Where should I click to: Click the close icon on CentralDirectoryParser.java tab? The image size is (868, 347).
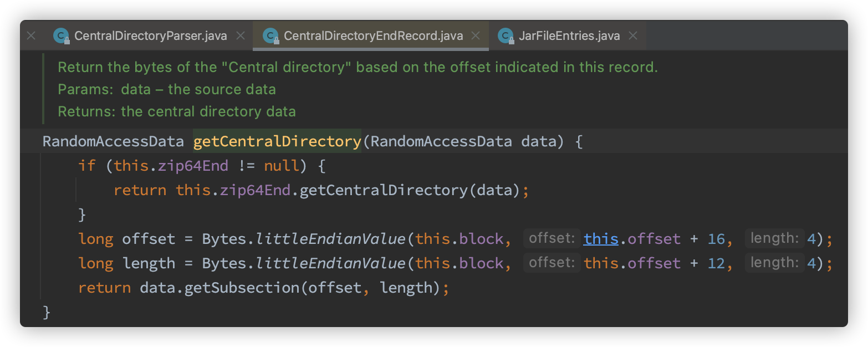coord(241,35)
